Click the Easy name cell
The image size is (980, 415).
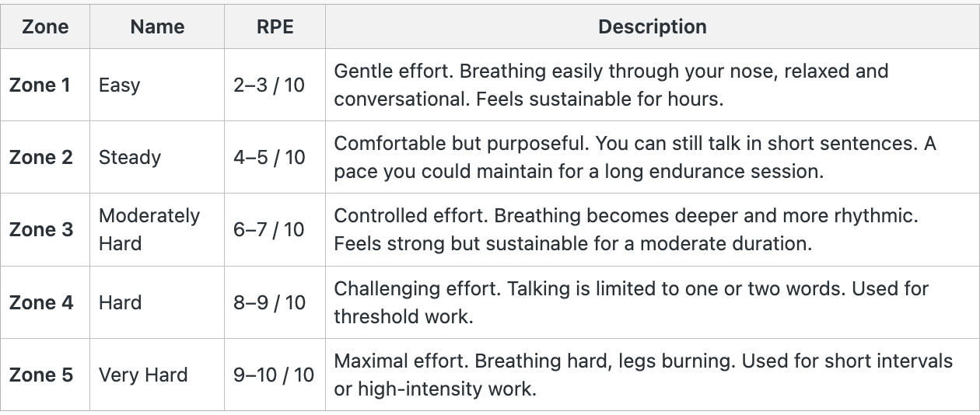coord(120,85)
